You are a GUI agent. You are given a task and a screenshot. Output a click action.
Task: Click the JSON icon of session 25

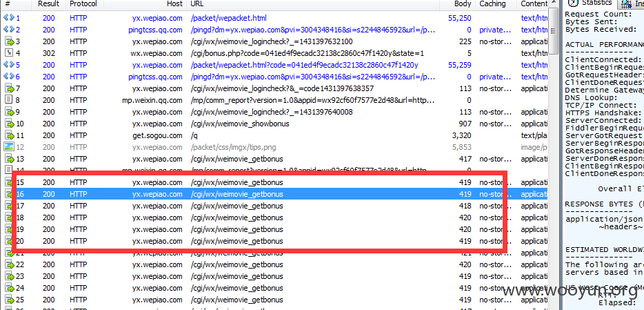[9, 300]
